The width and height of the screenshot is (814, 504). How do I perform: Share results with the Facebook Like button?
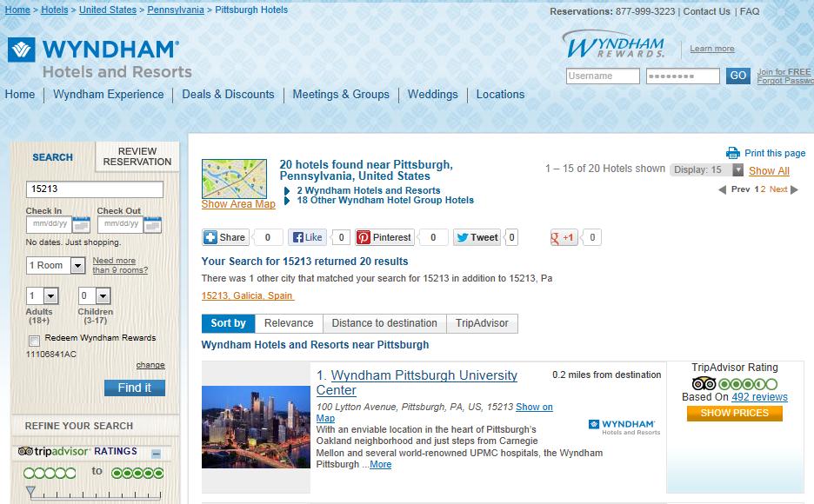click(307, 237)
